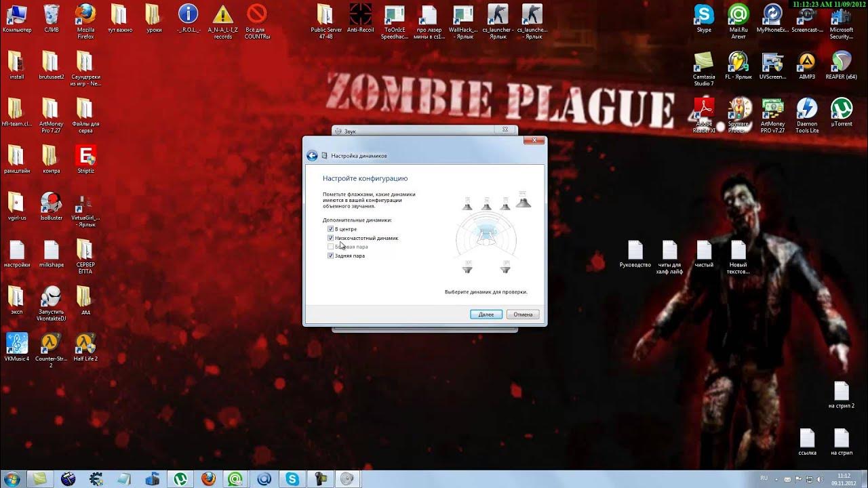
Task: Open 'Запустить VkontakteDJ' shortcut
Action: point(51,303)
